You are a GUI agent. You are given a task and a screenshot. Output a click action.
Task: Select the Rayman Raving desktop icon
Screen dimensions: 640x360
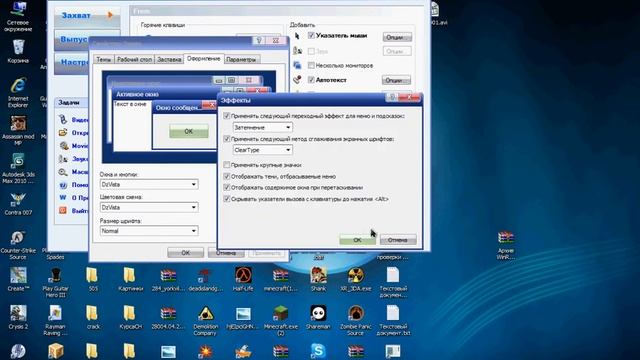[55, 320]
